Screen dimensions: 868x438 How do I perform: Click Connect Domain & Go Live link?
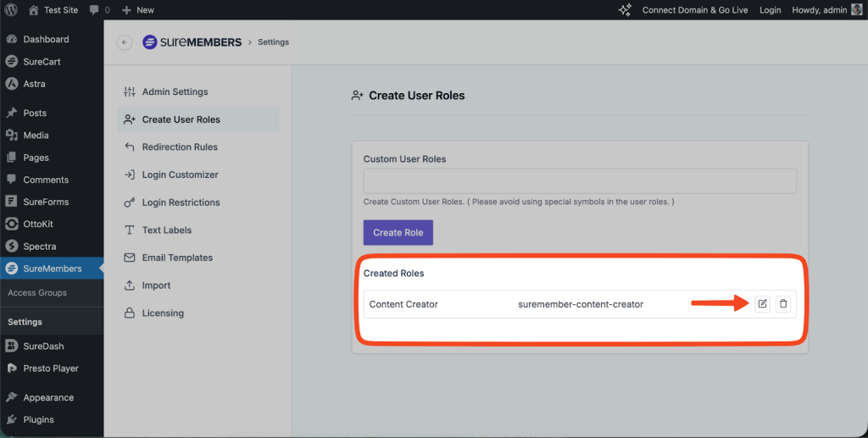tap(694, 10)
